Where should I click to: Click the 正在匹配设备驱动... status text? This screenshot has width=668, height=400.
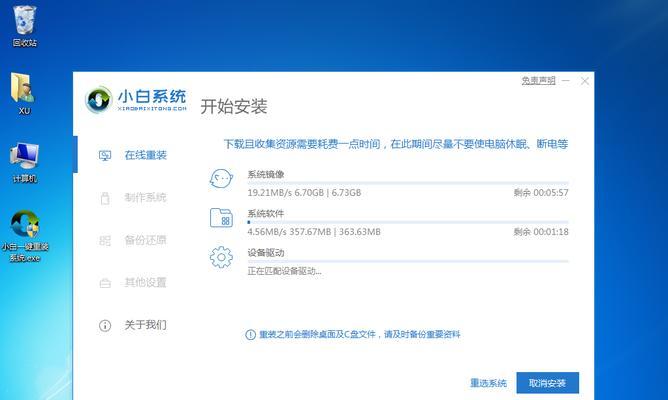coord(284,271)
